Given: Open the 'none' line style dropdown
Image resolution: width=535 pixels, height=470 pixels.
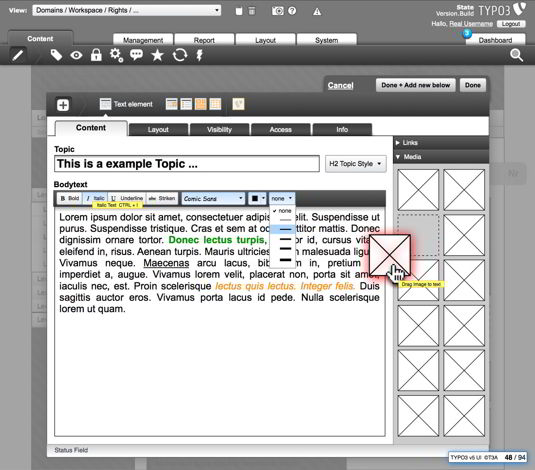Looking at the screenshot, I should (x=282, y=198).
